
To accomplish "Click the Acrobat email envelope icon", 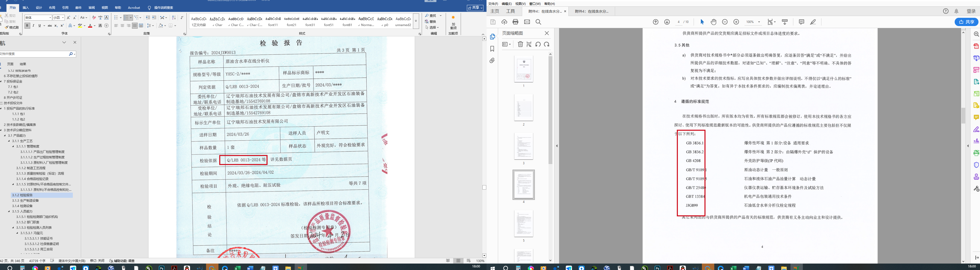I will (x=527, y=22).
